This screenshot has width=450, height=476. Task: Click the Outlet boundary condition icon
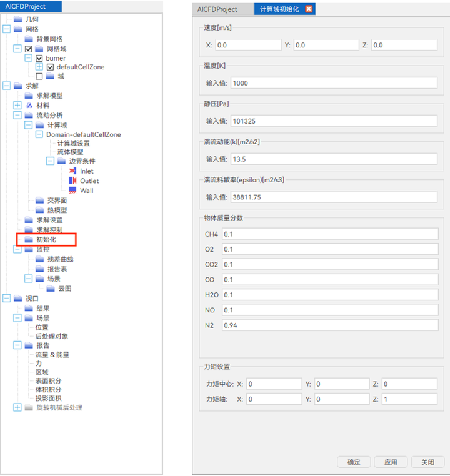tap(73, 181)
